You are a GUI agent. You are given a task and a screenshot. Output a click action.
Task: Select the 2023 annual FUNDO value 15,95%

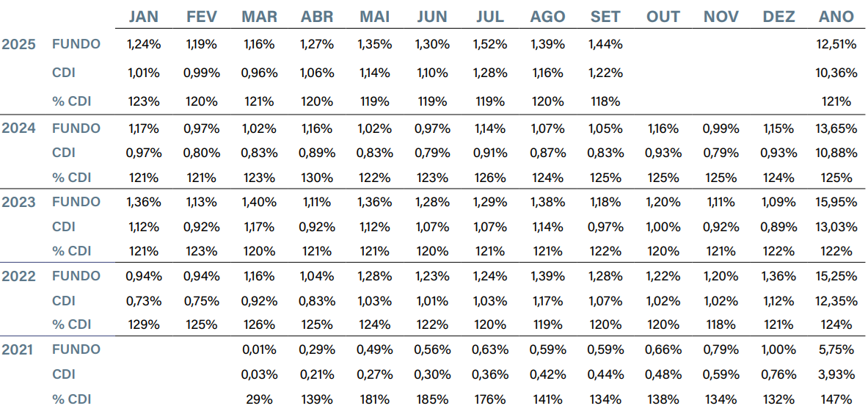pyautogui.click(x=836, y=202)
